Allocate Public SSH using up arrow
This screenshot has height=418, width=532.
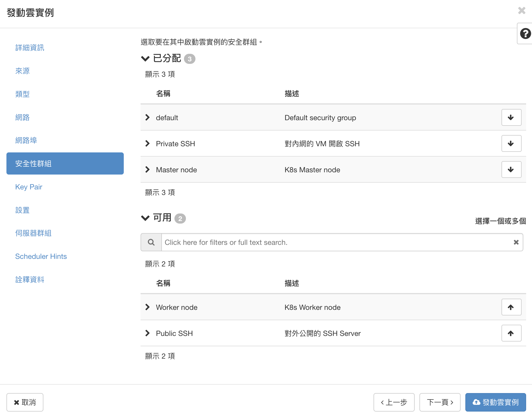pyautogui.click(x=511, y=333)
